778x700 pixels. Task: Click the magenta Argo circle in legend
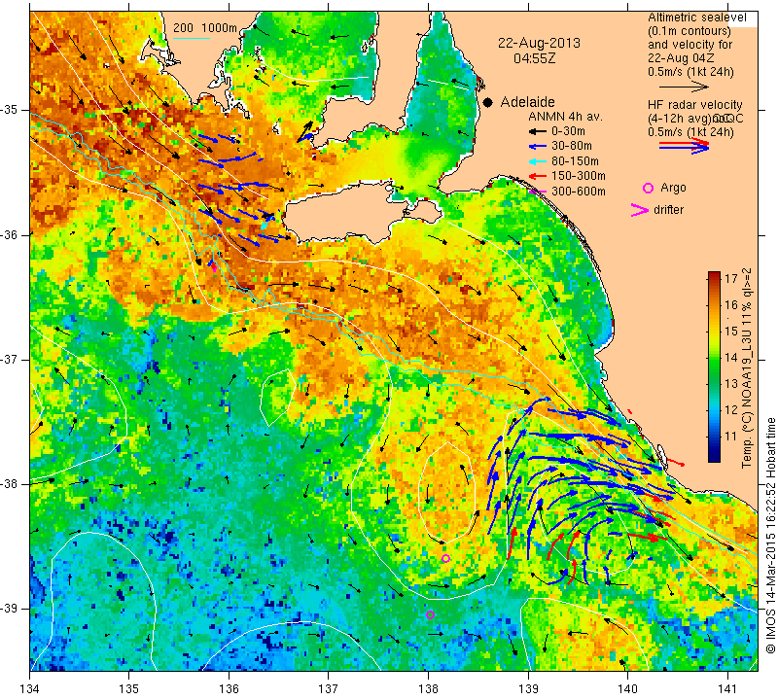[x=648, y=188]
